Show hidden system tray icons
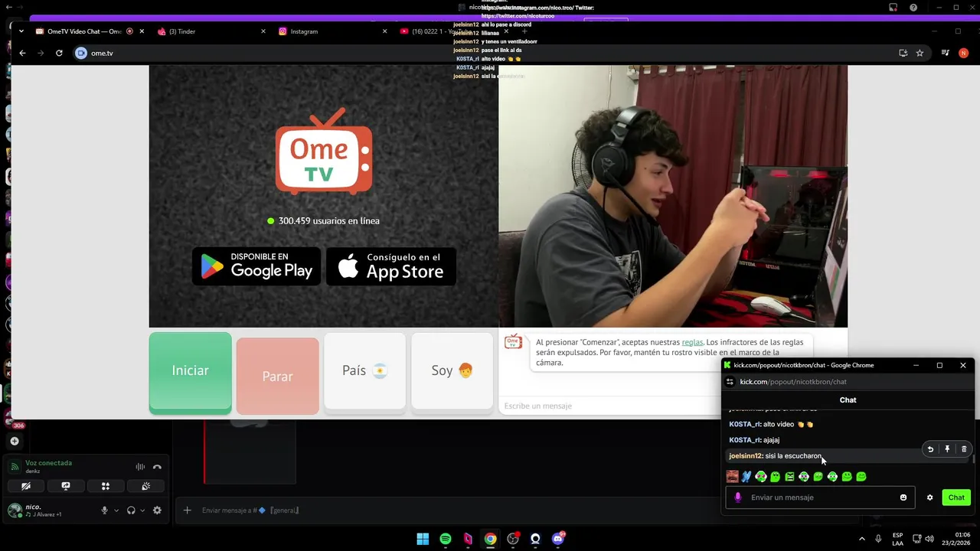Viewport: 980px width, 551px height. (862, 539)
